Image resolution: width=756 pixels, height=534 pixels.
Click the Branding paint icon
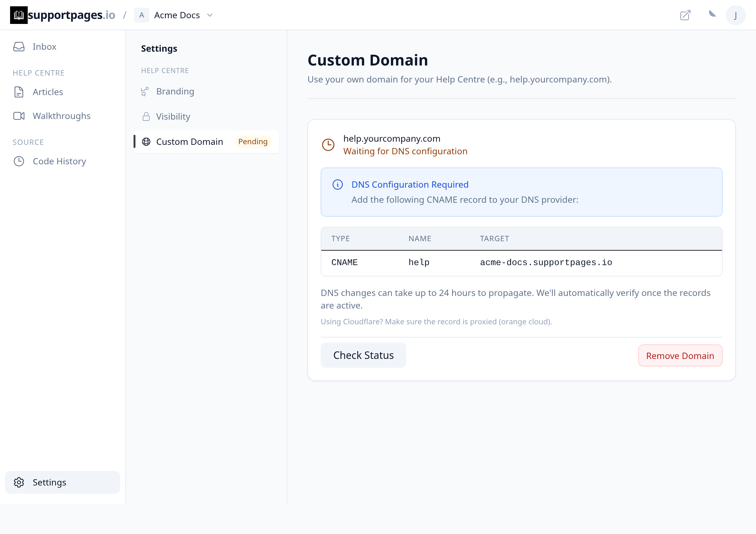click(145, 92)
